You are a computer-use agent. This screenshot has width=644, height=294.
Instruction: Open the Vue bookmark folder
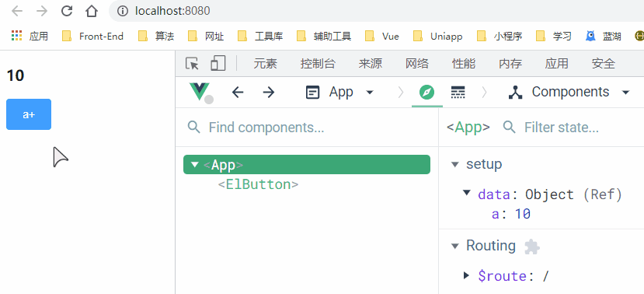point(382,37)
